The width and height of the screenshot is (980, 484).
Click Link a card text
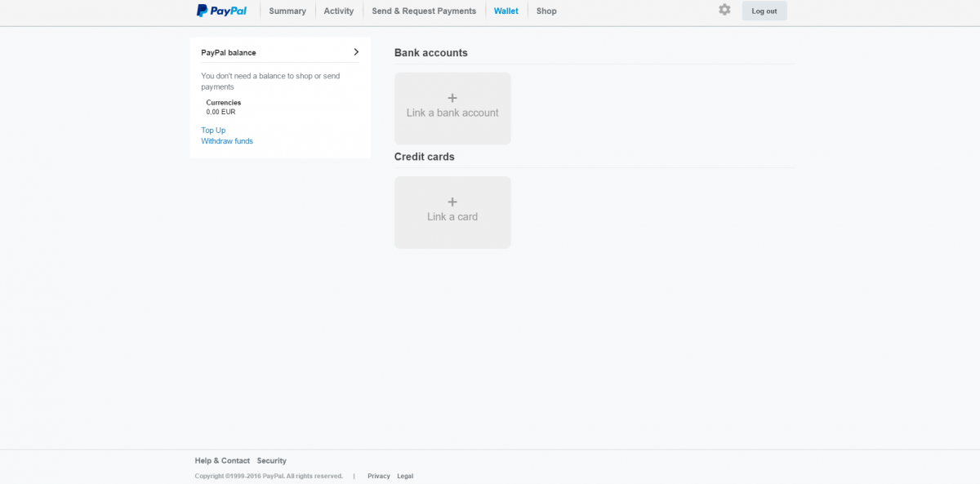point(452,216)
